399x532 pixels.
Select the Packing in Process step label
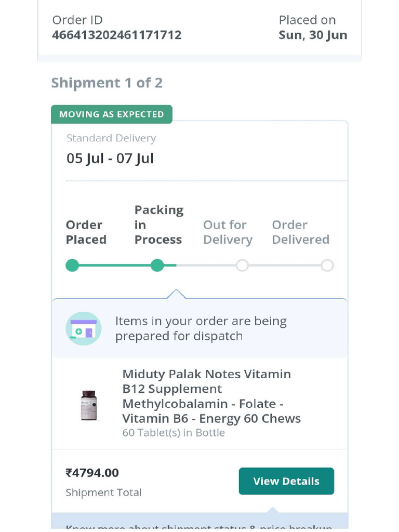158,225
